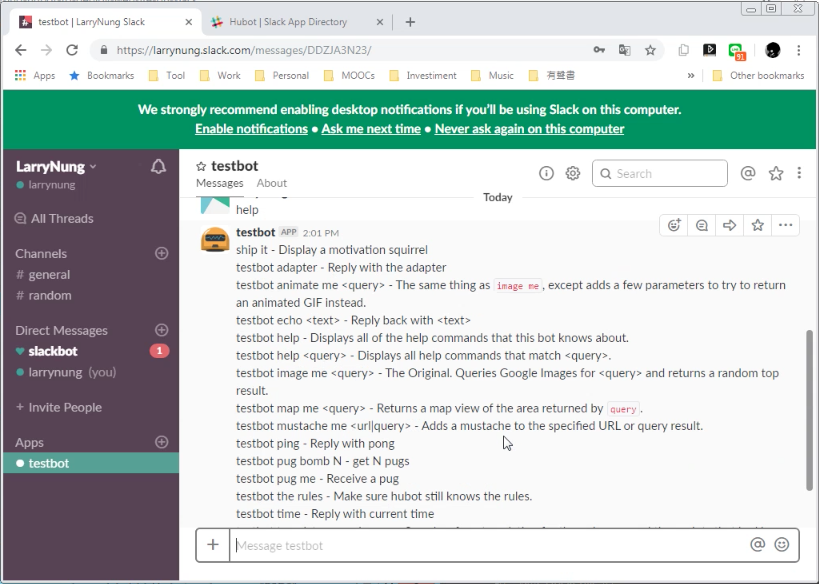This screenshot has width=819, height=584.
Task: Open Chrome's three-dot menu
Action: [x=799, y=50]
